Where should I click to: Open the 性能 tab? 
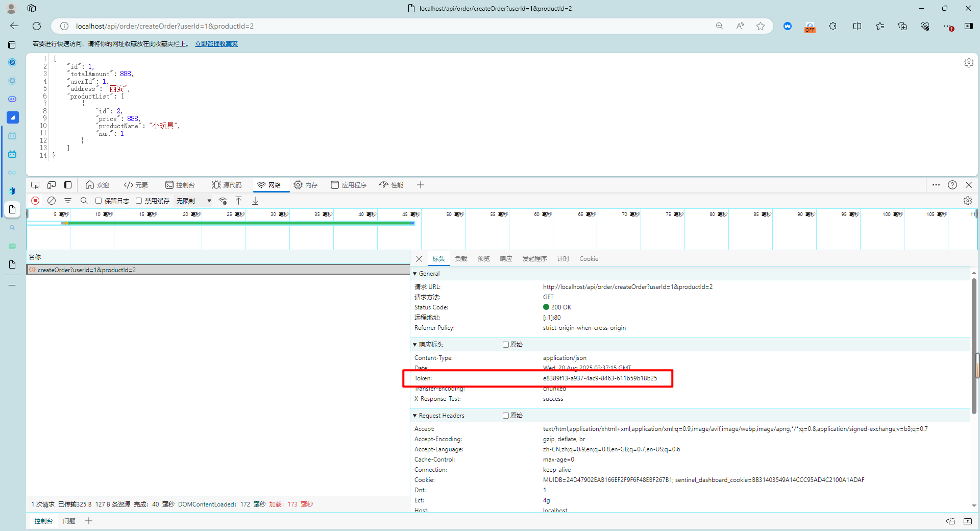tap(391, 185)
